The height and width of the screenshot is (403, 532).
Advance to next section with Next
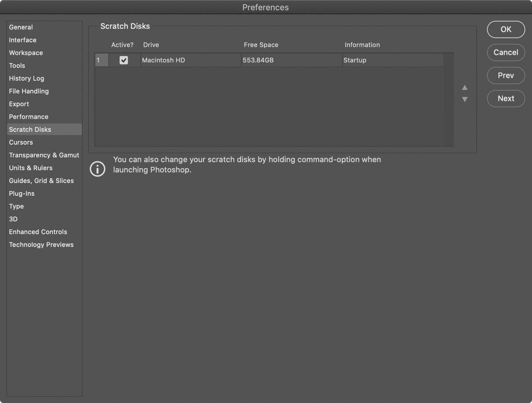[506, 99]
